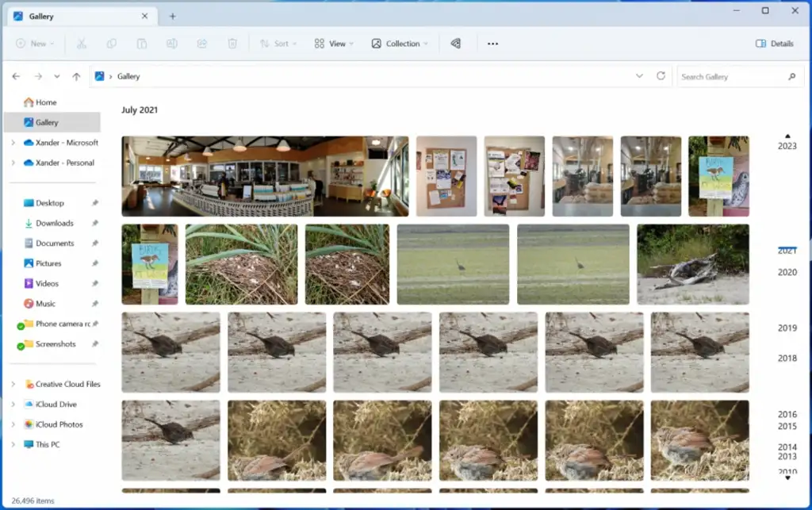Open the See more ellipsis menu
The image size is (812, 510).
[x=492, y=44]
